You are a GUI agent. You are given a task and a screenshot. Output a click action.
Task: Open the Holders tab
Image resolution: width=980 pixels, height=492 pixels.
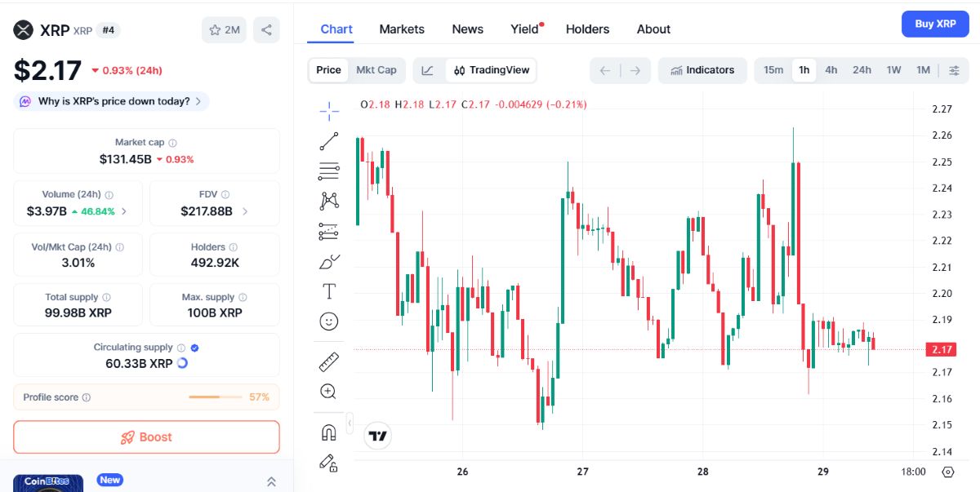tap(587, 29)
